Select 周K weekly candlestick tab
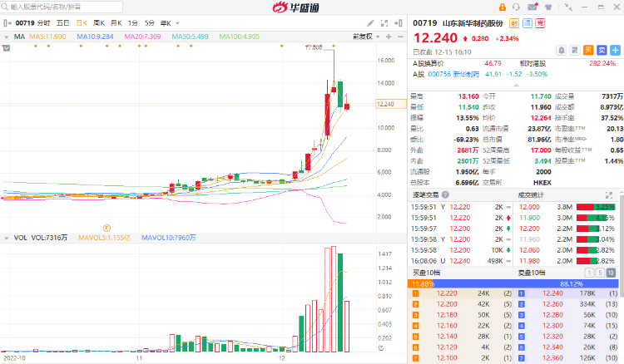The image size is (624, 364). coord(99,23)
